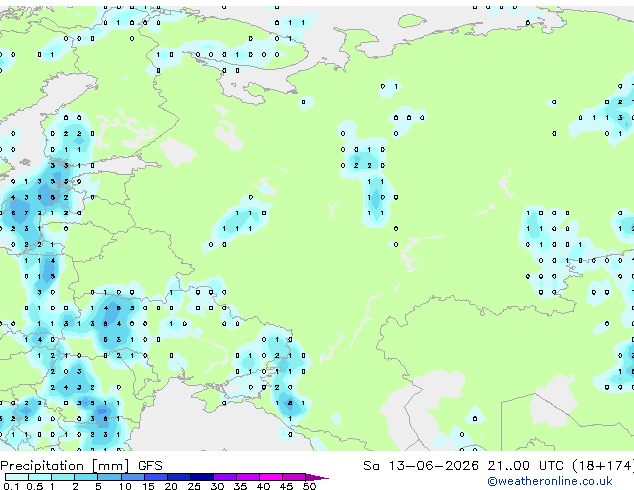The height and width of the screenshot is (490, 634).
Task: Click the '45' legend scale value
Action: point(286,486)
